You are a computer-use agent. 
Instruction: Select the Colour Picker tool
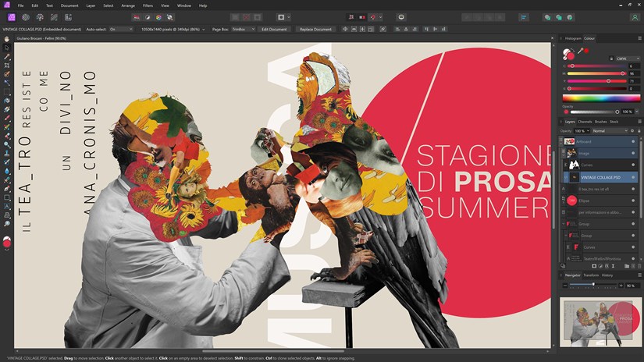click(6, 57)
